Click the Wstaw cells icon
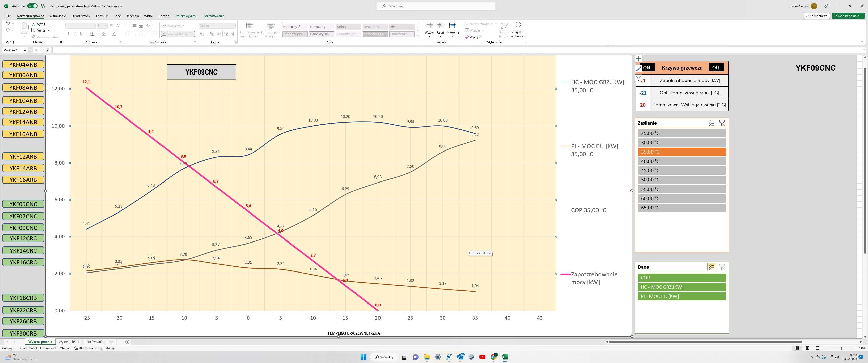Viewport: 868px width, 363px height. [429, 26]
